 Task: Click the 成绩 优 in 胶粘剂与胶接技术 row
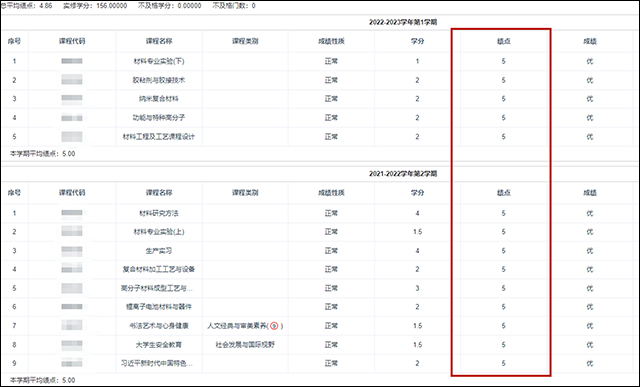[x=589, y=80]
